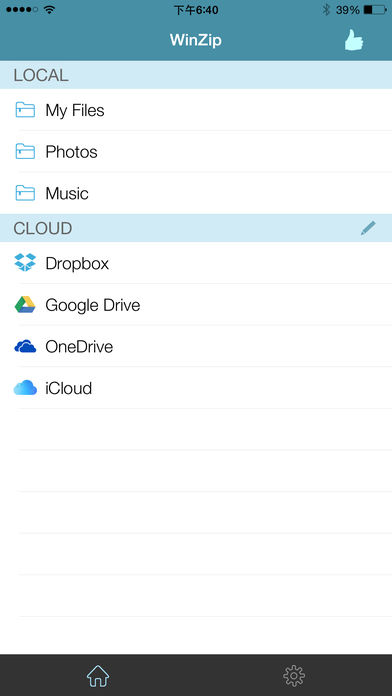Open the Google Drive label
Screen dimensions: 392x696
(x=92, y=305)
